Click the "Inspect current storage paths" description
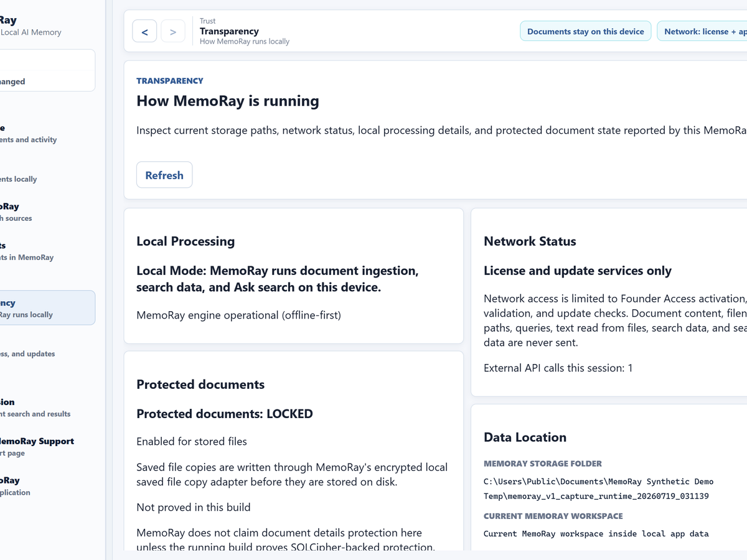Viewport: 747px width, 560px height. coord(441,131)
